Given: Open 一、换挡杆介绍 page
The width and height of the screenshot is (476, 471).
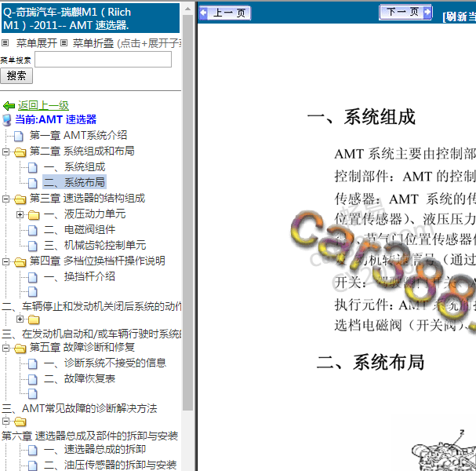Looking at the screenshot, I should [79, 276].
